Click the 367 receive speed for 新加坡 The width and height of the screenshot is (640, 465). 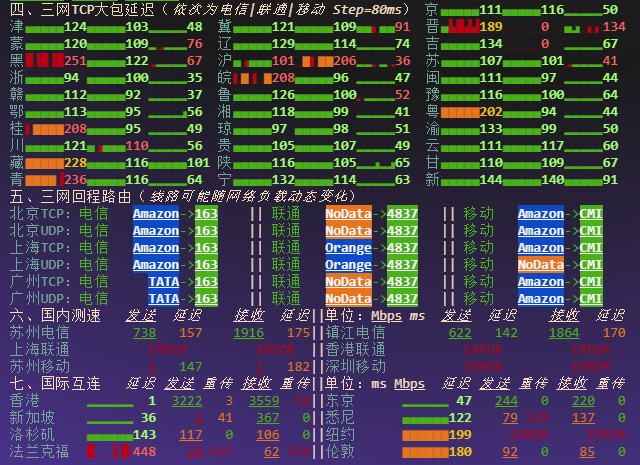268,418
